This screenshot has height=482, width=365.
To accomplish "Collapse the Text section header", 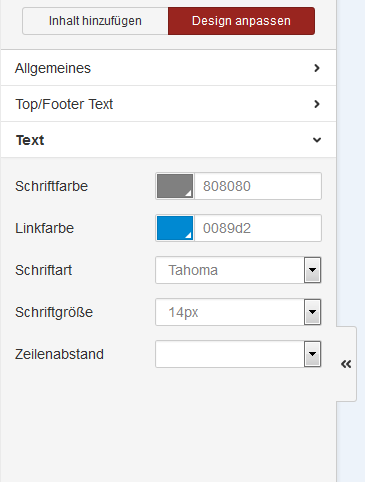I will pos(168,140).
